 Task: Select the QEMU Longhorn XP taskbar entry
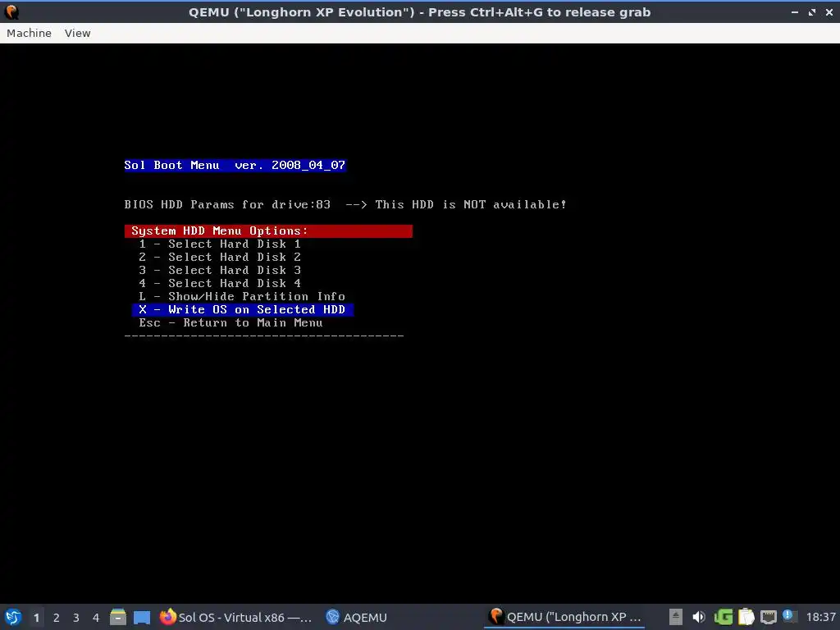click(x=565, y=617)
